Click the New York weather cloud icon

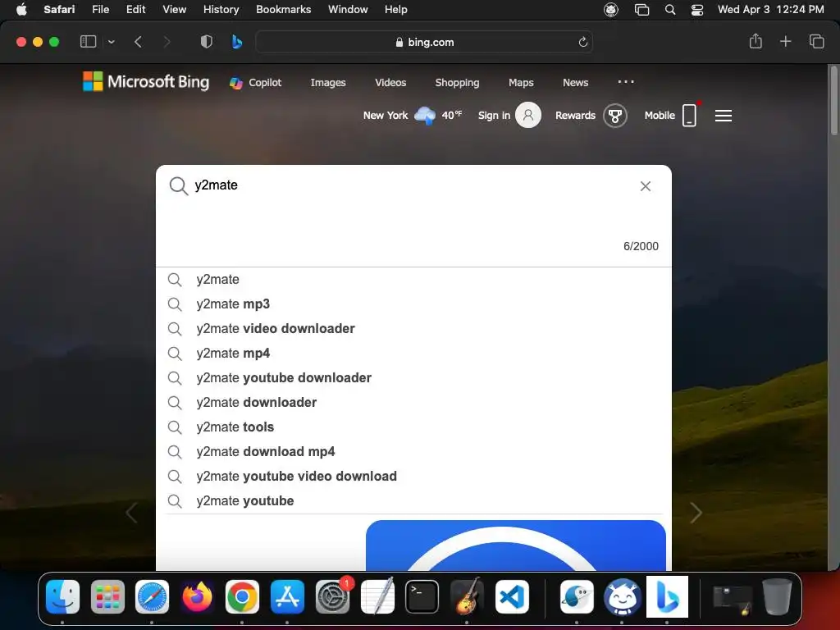(425, 115)
